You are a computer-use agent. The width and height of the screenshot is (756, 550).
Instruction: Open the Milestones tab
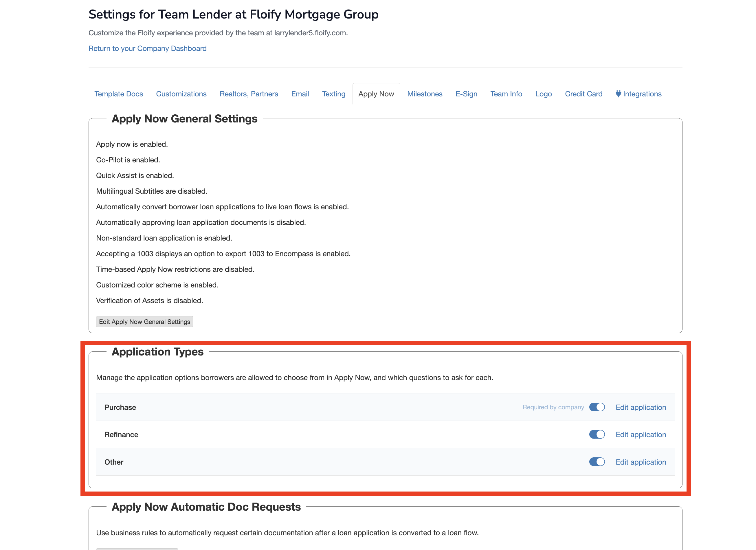click(425, 94)
